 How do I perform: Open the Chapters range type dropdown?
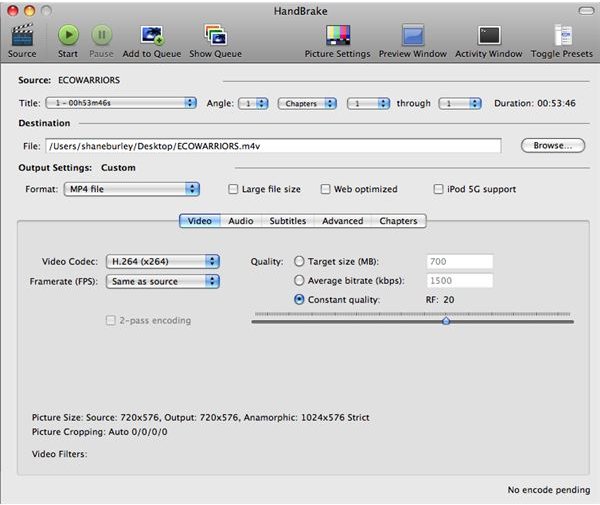307,103
